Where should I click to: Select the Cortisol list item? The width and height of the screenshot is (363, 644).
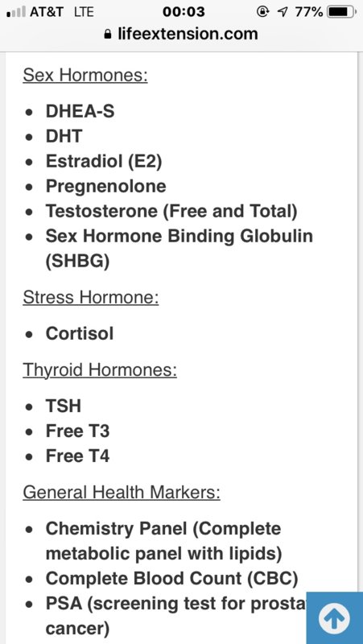point(80,333)
